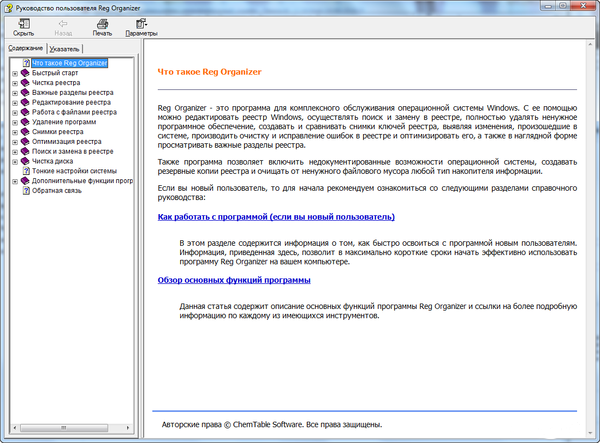
Task: Click the page icon beside Обратная связь
Action: coord(24,190)
